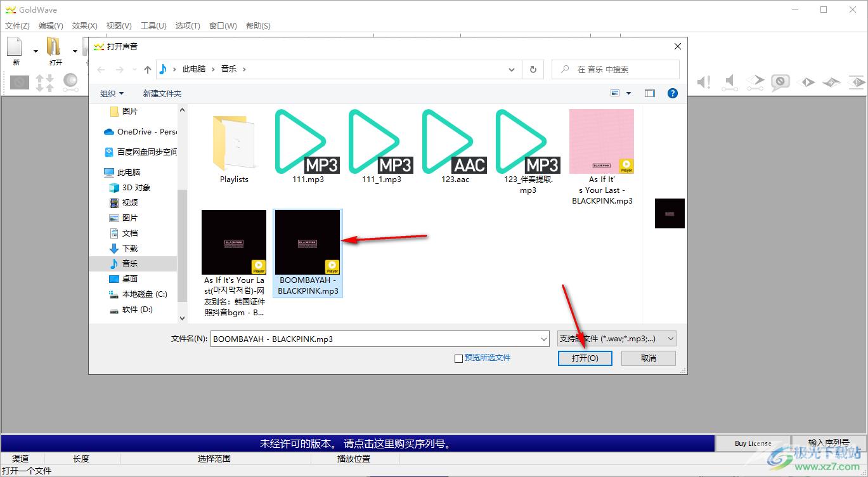Go back in the open sound dialog
Screen dimensions: 868x477
(x=101, y=69)
